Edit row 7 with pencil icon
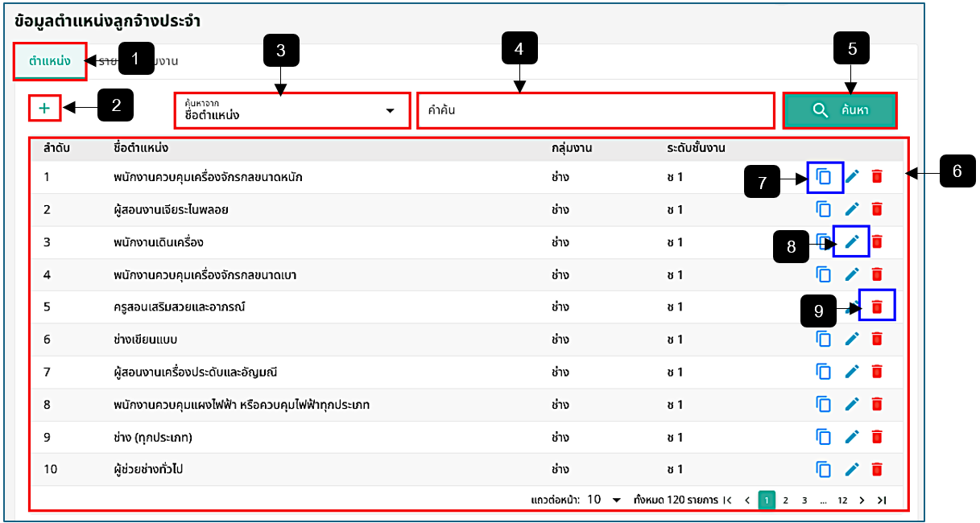980x523 pixels. (x=852, y=372)
